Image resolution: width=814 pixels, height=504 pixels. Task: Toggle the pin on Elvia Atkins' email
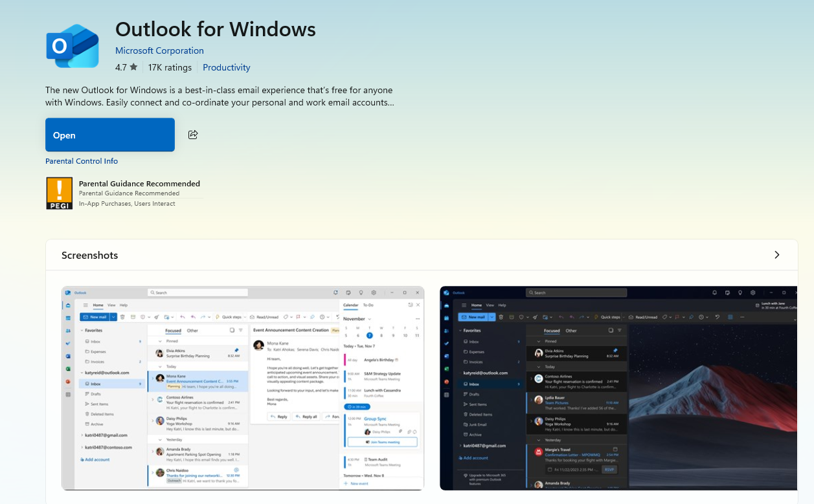[x=236, y=350]
